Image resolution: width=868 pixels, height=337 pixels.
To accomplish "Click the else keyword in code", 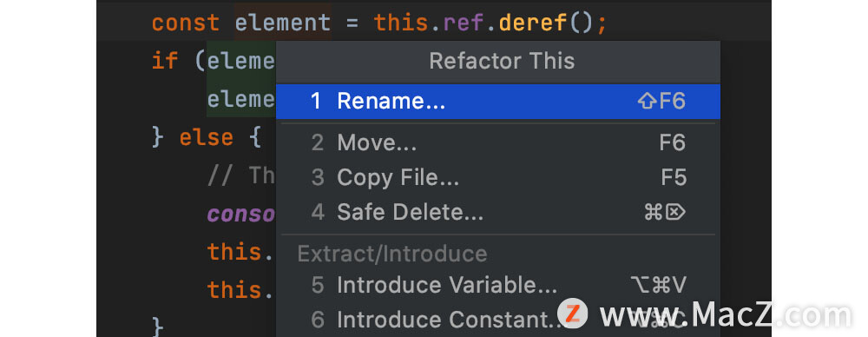I will click(206, 137).
